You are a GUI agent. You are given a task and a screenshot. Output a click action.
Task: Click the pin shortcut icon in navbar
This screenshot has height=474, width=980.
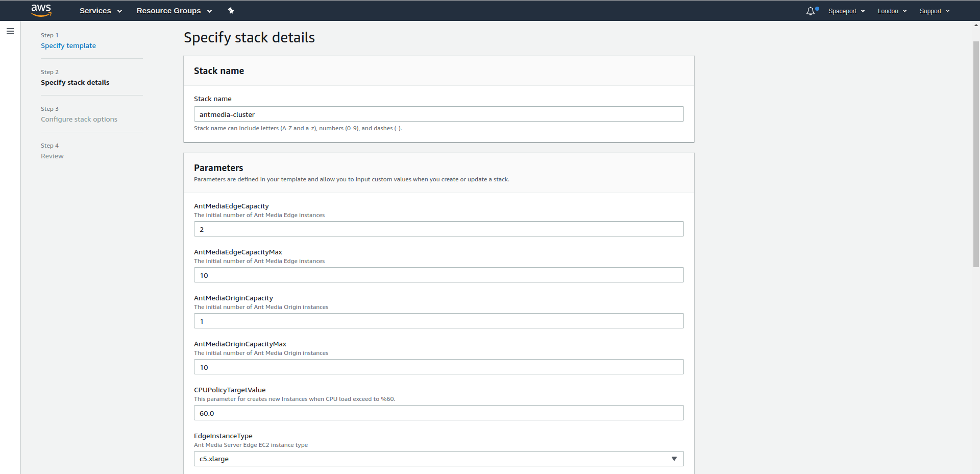coord(231,11)
